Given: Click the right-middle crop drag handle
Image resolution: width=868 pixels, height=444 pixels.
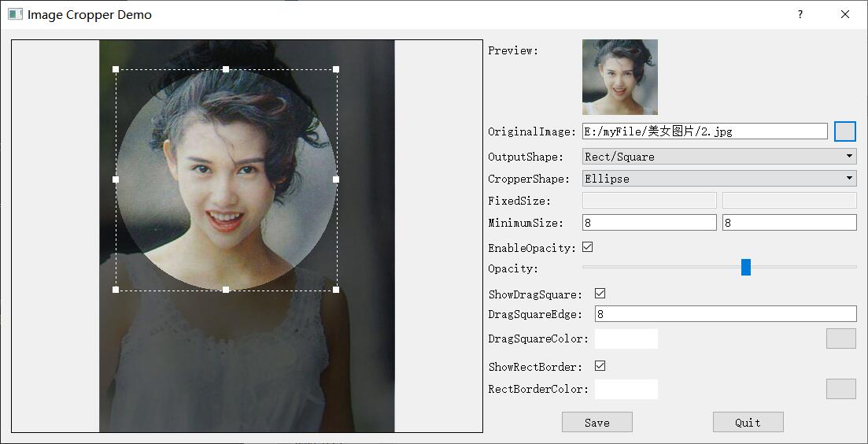Looking at the screenshot, I should click(336, 179).
